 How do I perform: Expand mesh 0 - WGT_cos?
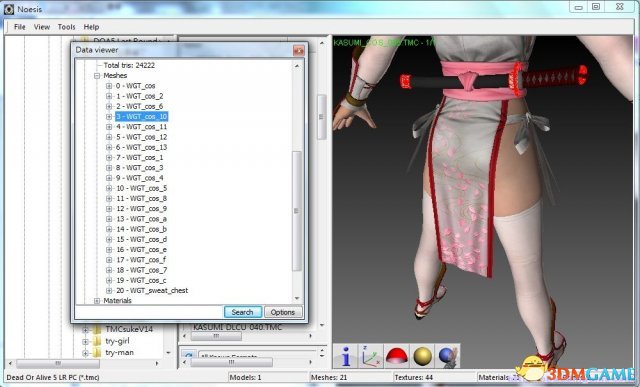[x=109, y=86]
